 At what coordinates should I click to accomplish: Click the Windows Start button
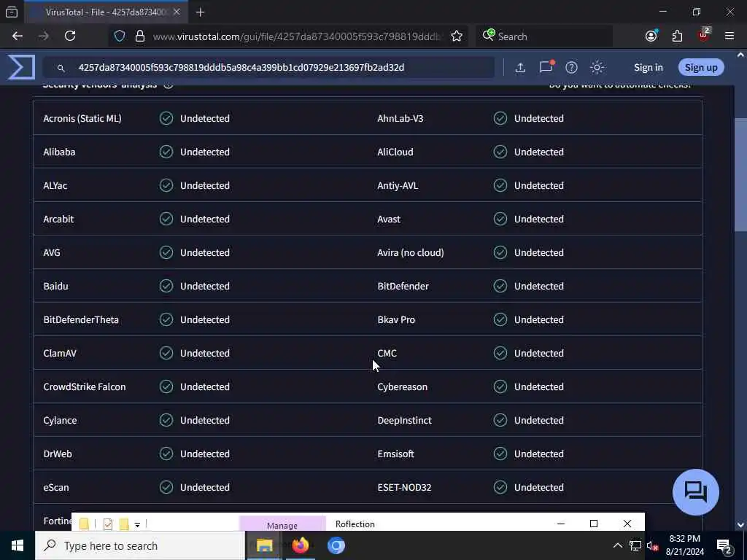pyautogui.click(x=18, y=545)
